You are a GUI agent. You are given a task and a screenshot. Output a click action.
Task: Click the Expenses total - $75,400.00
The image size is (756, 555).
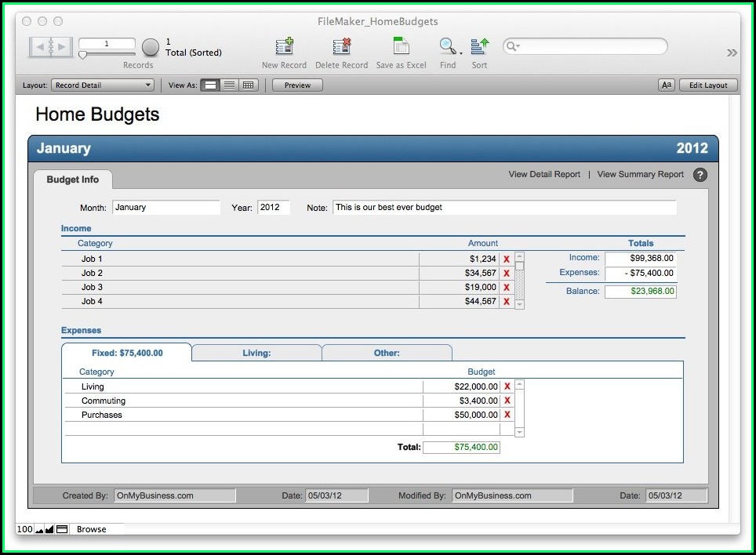(x=641, y=273)
